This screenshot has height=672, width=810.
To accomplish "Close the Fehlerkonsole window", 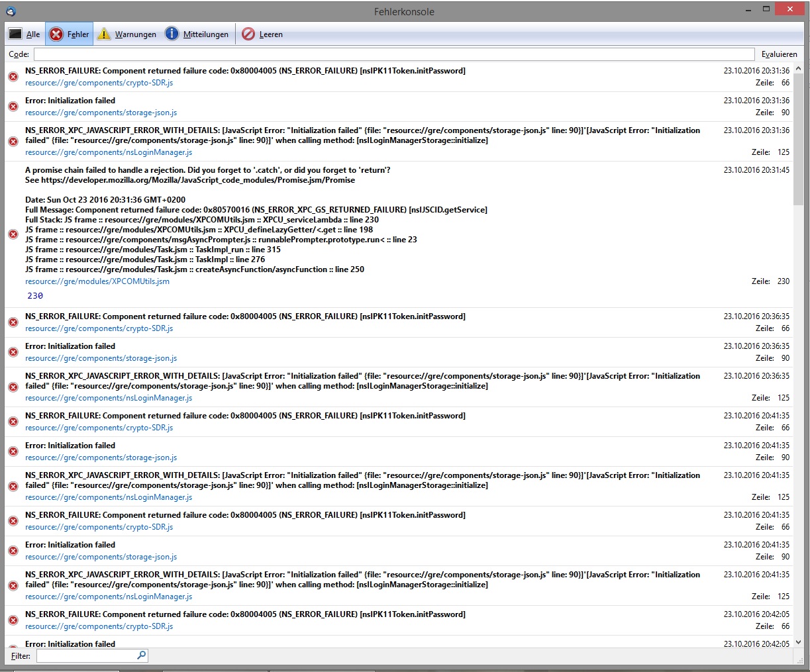I will pyautogui.click(x=789, y=9).
